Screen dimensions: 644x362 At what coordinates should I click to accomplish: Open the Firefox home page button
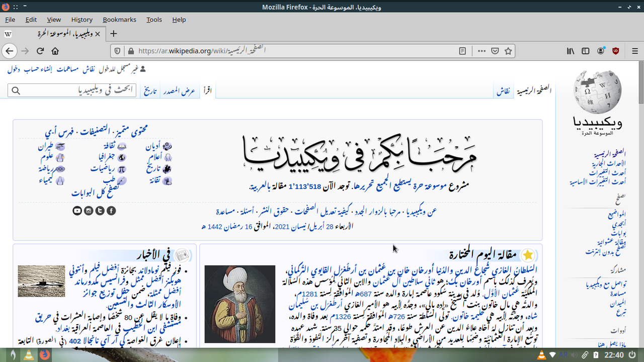coord(55,51)
